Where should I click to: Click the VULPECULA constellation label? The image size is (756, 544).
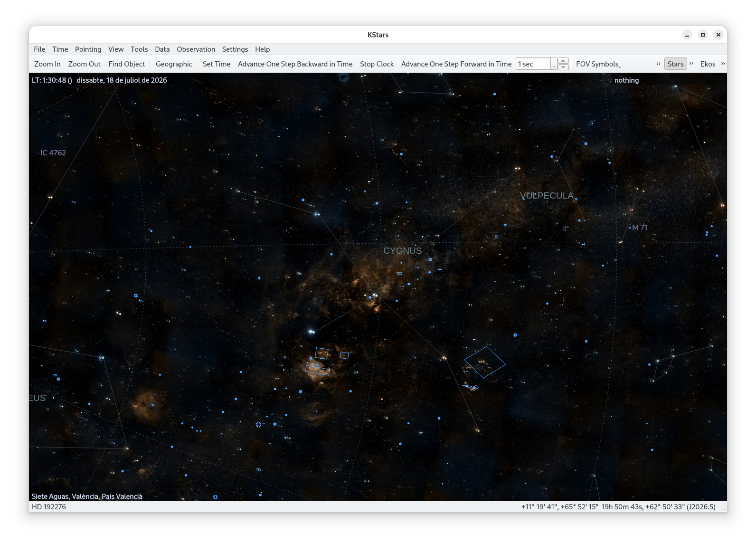547,196
